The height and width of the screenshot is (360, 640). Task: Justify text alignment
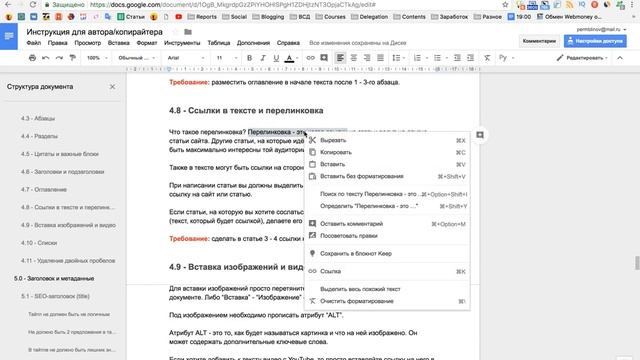click(x=380, y=58)
